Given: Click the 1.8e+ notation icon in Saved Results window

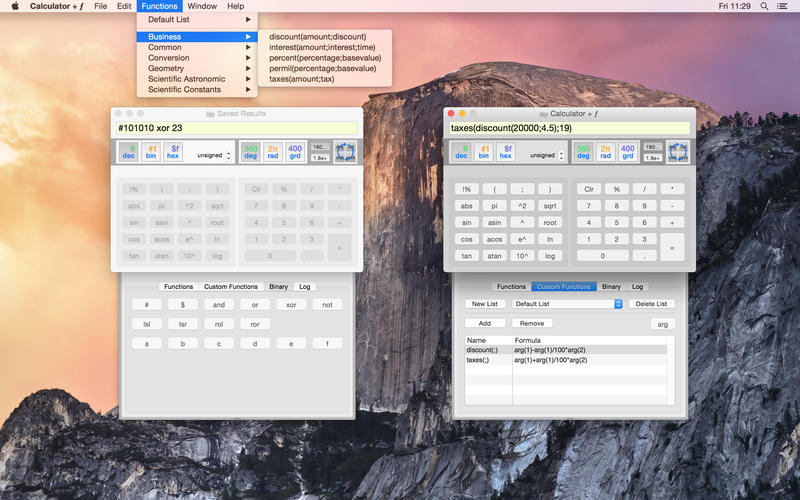Looking at the screenshot, I should pyautogui.click(x=320, y=158).
